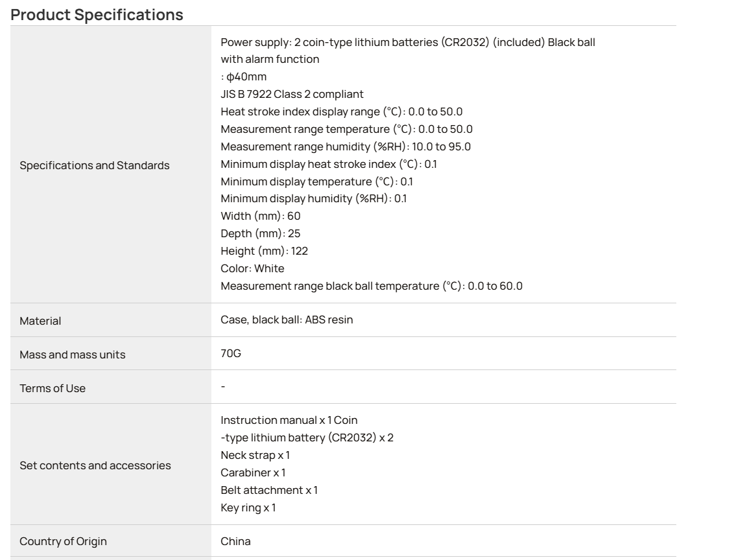
Task: Click the Set contents and accessories label
Action: click(x=95, y=466)
